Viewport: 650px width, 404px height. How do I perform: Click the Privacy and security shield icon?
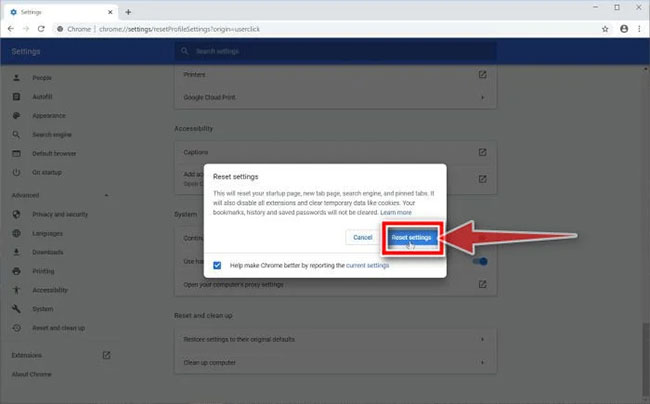16,214
